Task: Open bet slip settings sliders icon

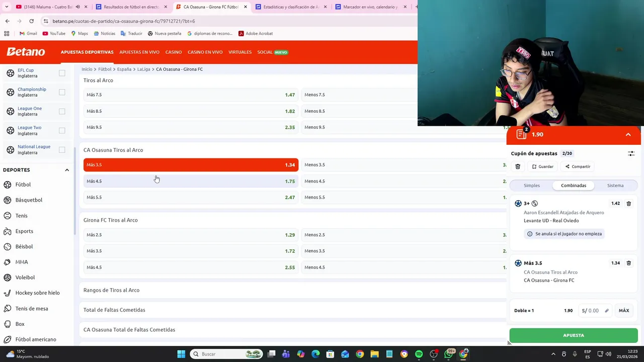Action: [x=631, y=153]
